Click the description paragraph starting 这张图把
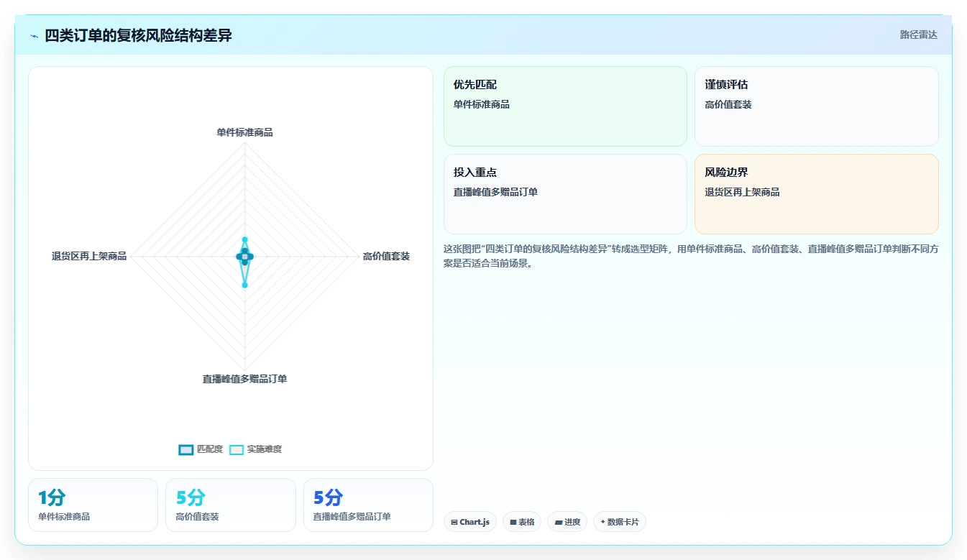The image size is (967, 560). (691, 256)
